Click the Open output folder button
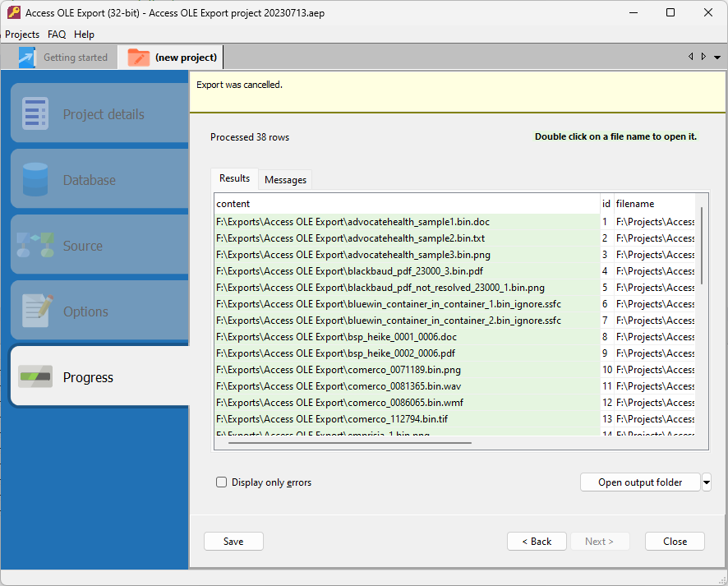This screenshot has height=586, width=728. [x=639, y=482]
